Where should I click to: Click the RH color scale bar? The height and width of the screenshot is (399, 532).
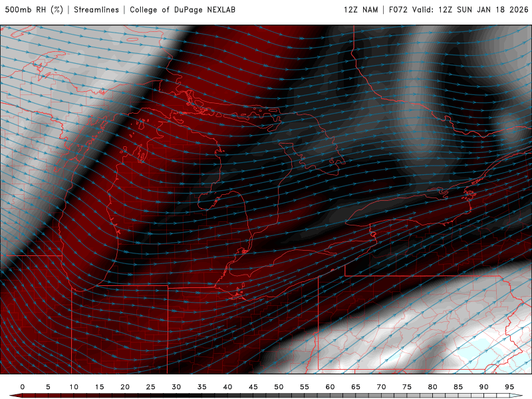point(266,396)
